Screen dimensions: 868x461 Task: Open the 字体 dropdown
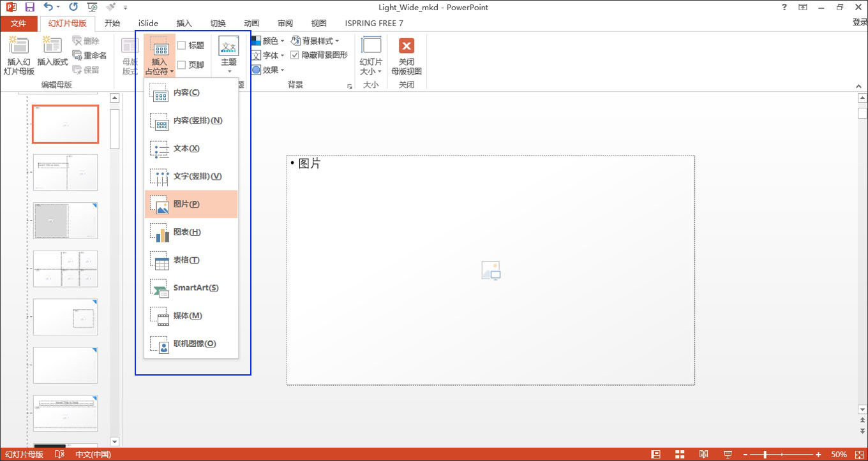(x=268, y=55)
